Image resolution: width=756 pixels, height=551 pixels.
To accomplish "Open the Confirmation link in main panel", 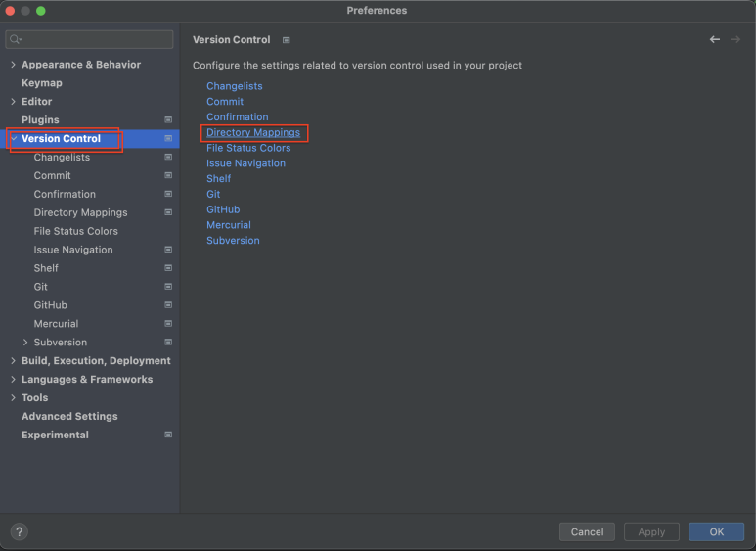I will (x=238, y=116).
